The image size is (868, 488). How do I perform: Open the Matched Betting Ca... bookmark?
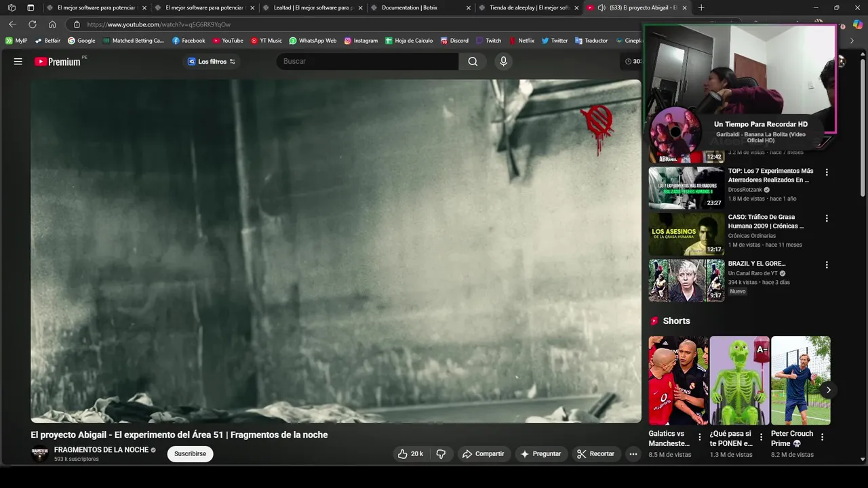pyautogui.click(x=134, y=41)
